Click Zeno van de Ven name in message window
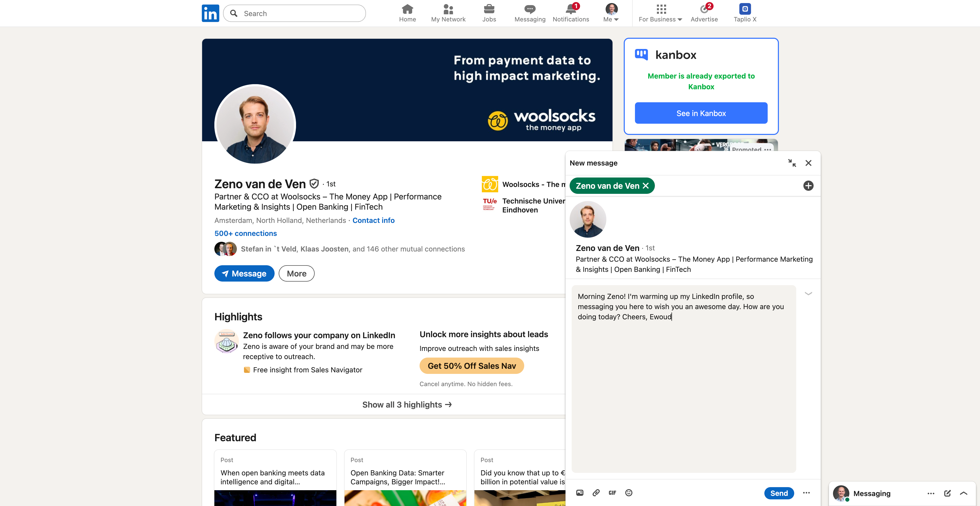The image size is (980, 506). point(607,248)
